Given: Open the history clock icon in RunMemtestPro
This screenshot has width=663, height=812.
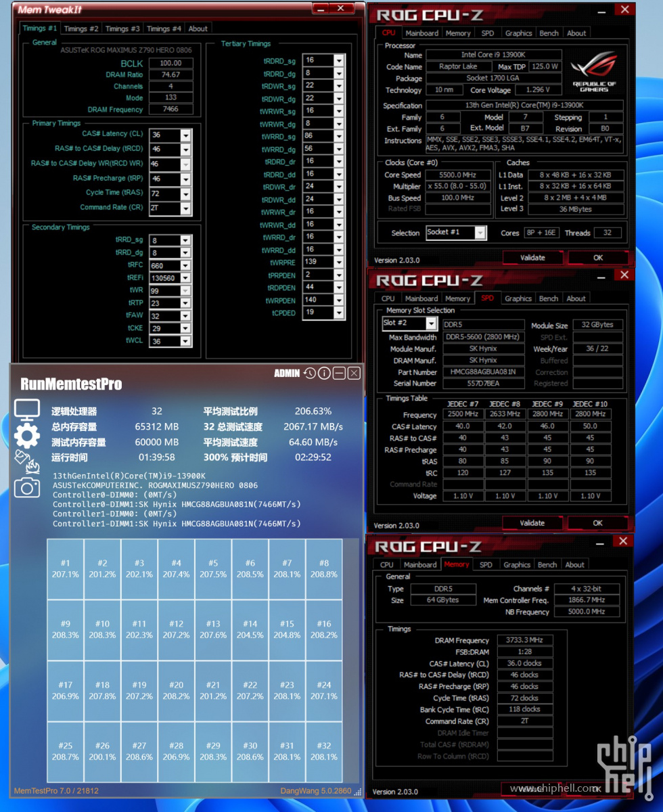Looking at the screenshot, I should 309,373.
